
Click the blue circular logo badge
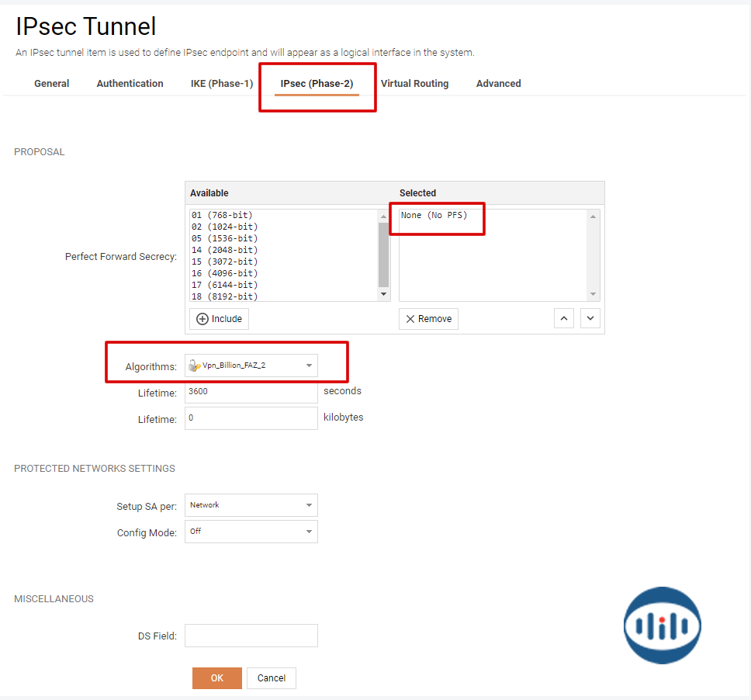[x=662, y=625]
